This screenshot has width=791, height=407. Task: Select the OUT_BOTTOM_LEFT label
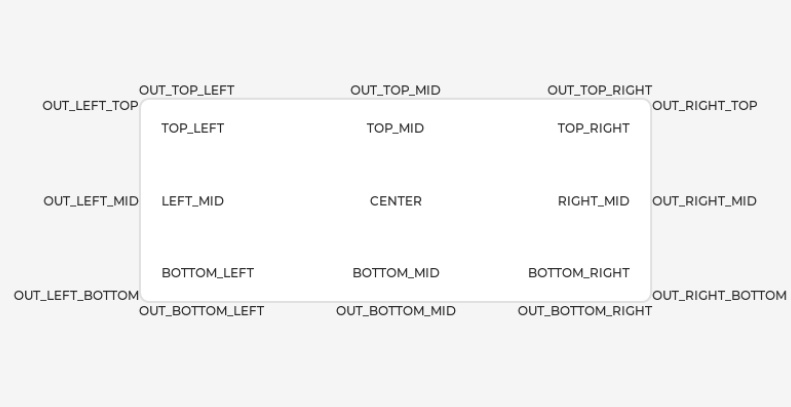pyautogui.click(x=202, y=311)
